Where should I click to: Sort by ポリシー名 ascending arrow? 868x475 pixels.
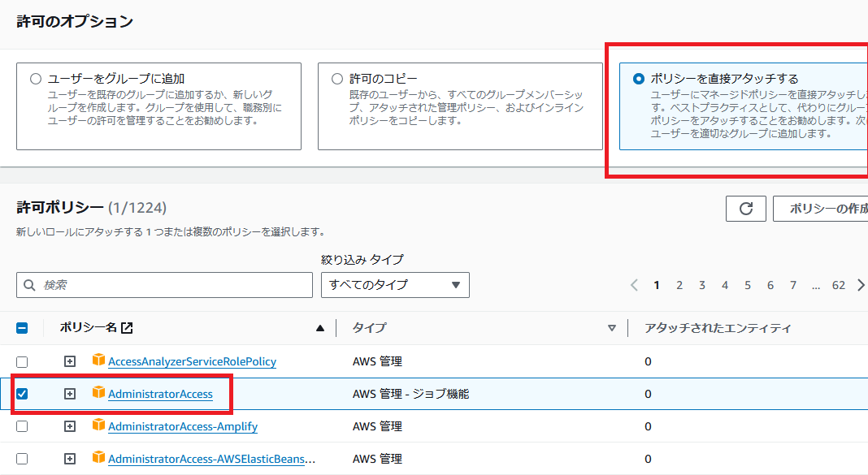320,328
